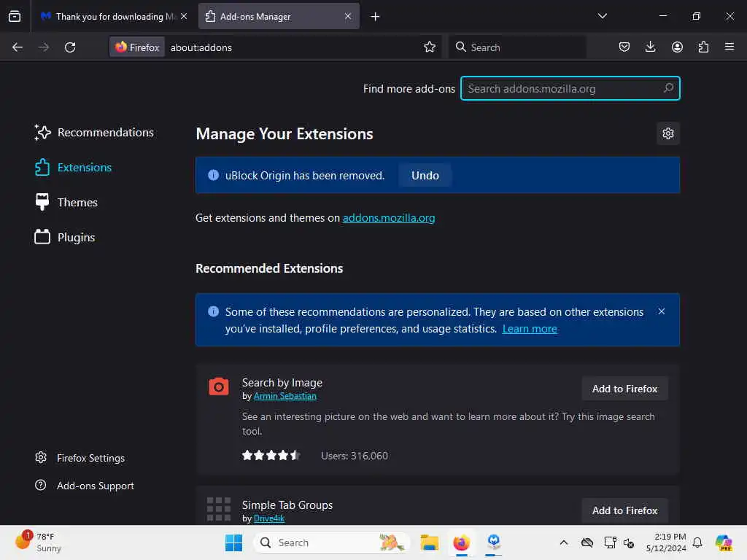The image size is (747, 560).
Task: Select the Add-ons Manager tab
Action: [279, 17]
